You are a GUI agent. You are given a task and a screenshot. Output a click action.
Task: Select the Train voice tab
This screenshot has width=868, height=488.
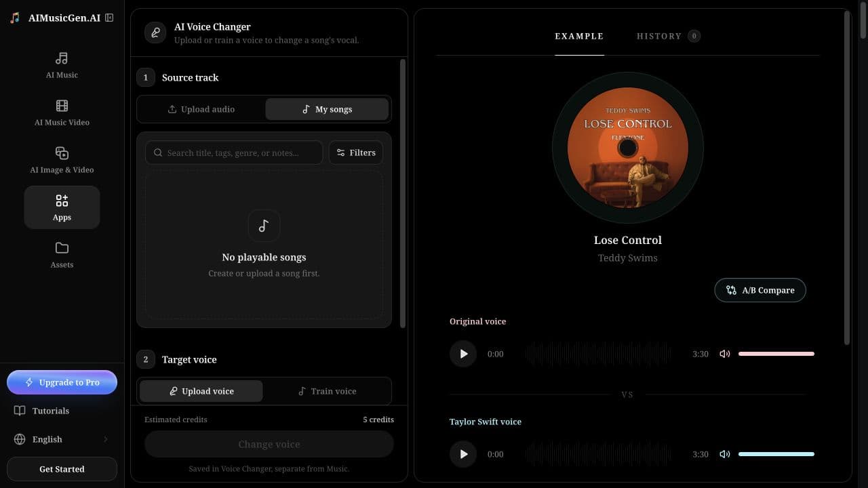click(327, 391)
